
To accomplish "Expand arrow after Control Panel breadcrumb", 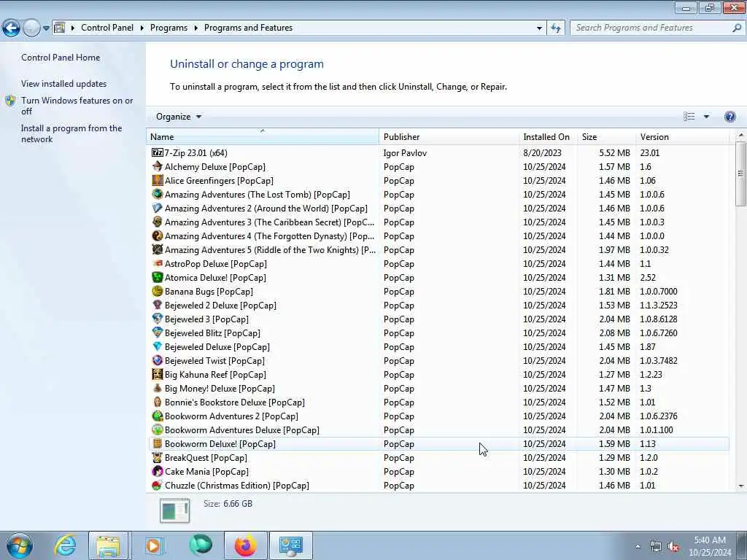I will pos(142,28).
